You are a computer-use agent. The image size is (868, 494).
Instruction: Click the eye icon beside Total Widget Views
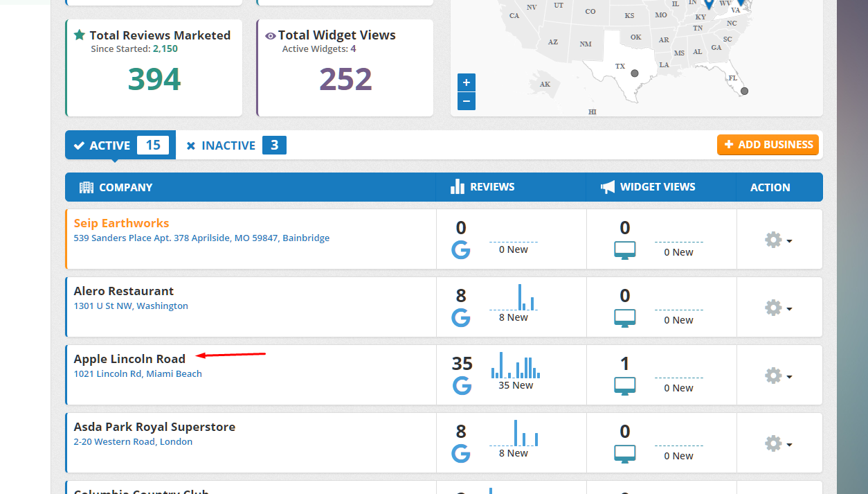[x=271, y=36]
